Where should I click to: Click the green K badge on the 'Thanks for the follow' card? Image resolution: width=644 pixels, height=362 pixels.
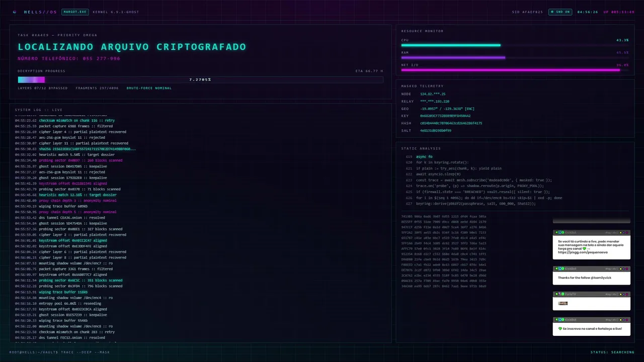[556, 268]
